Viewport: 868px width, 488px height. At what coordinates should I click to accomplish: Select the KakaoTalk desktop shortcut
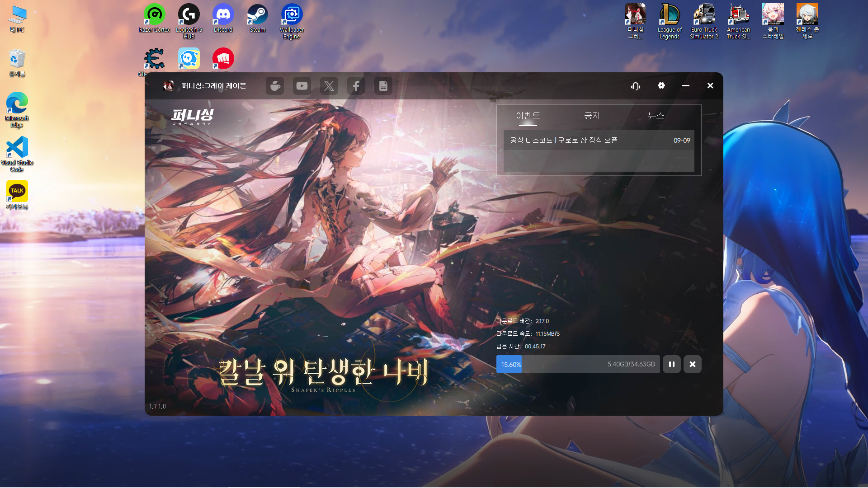(x=17, y=195)
